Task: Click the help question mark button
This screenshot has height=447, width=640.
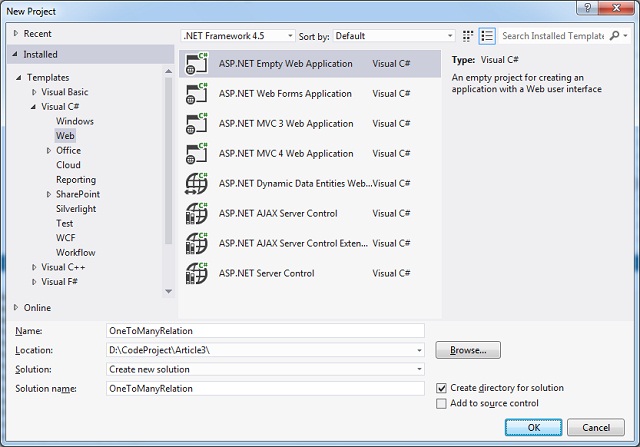Action: pos(588,8)
